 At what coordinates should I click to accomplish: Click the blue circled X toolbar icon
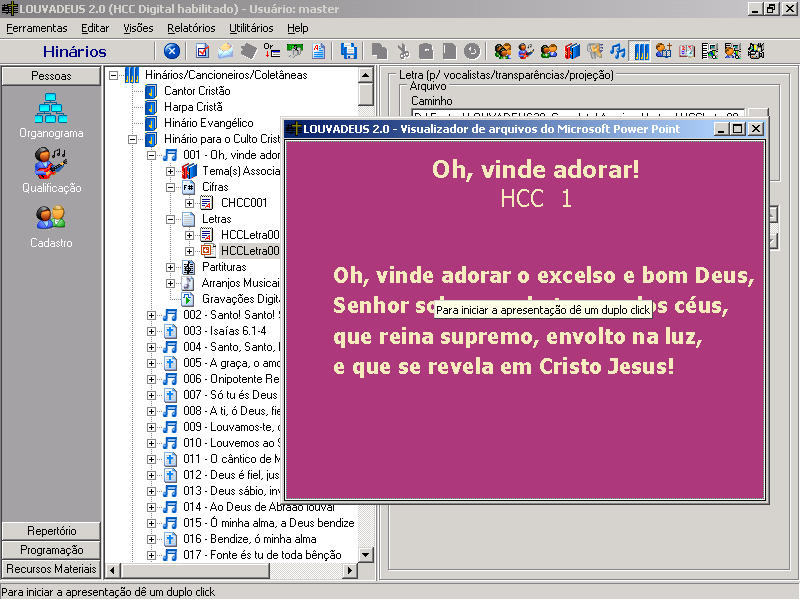[172, 51]
